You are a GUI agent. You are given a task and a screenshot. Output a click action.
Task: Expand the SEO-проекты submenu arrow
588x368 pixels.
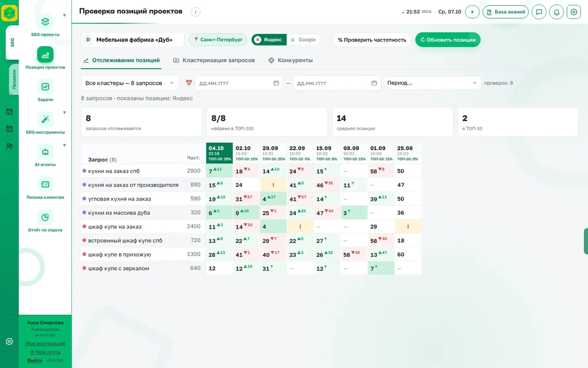pos(64,16)
